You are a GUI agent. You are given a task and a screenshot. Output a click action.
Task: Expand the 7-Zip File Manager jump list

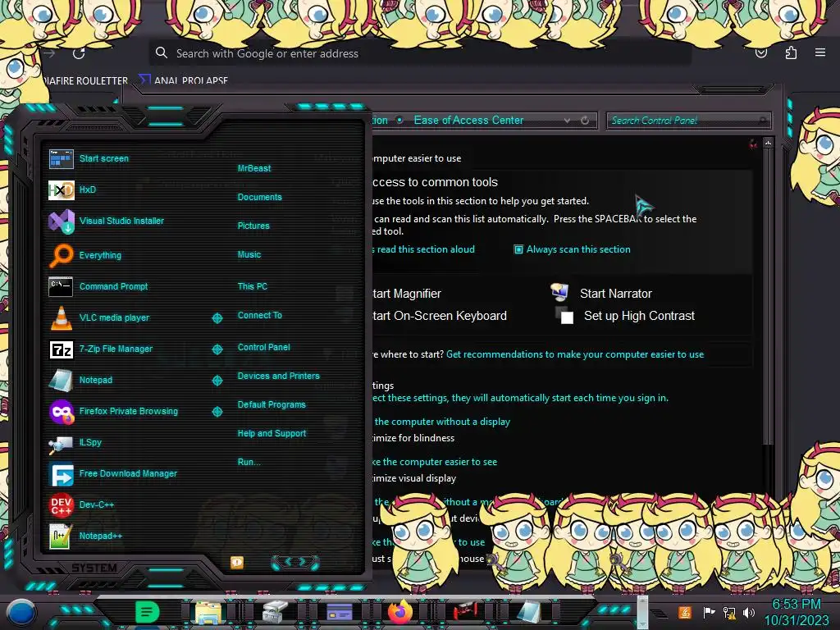point(217,349)
